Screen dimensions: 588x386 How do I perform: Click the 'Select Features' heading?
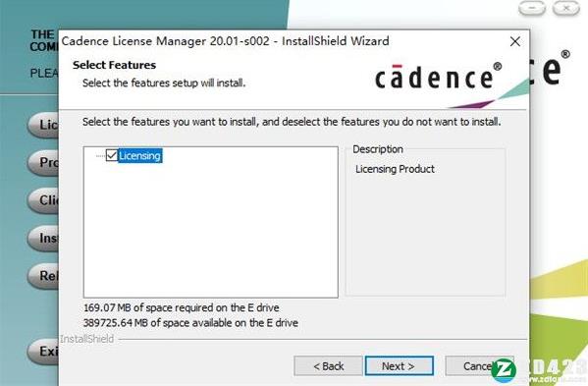(115, 65)
